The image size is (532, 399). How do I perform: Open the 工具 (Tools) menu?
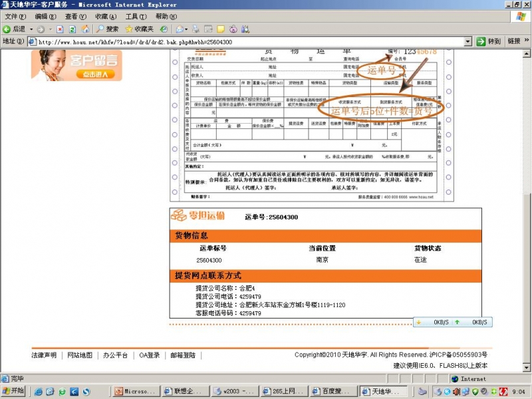pyautogui.click(x=136, y=16)
